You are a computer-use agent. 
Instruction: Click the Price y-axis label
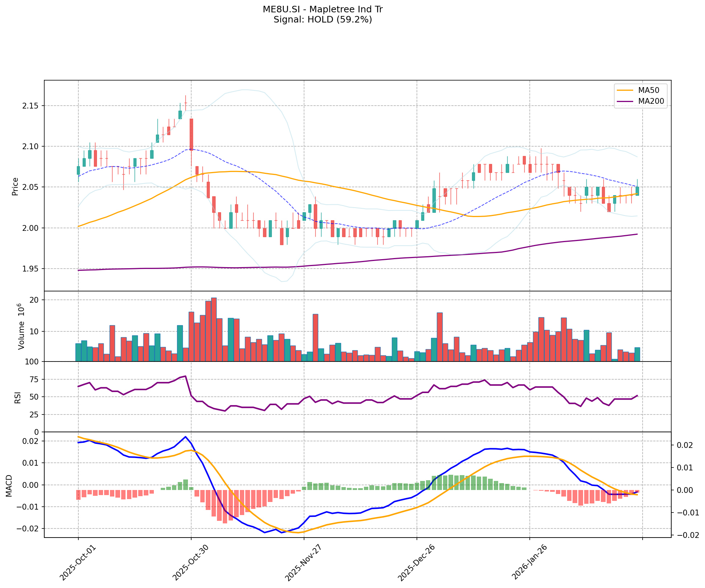pyautogui.click(x=15, y=186)
